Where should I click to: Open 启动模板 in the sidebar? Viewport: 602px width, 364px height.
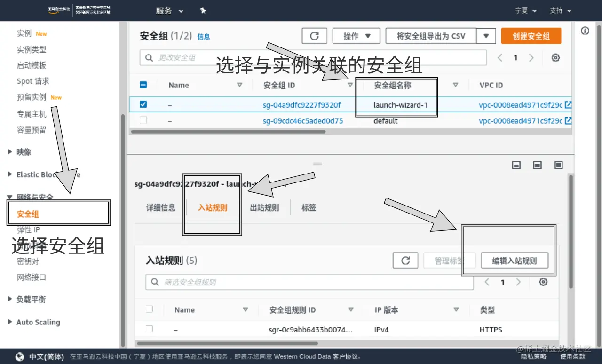click(x=32, y=65)
